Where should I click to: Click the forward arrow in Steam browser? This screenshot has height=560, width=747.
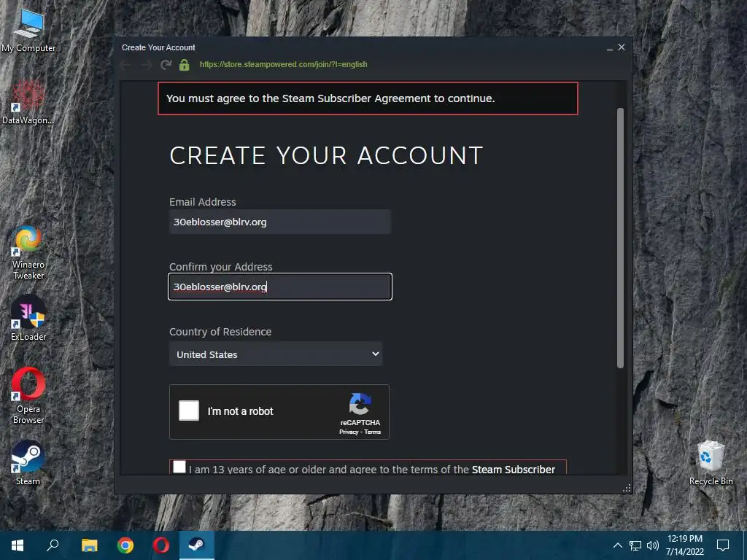146,65
